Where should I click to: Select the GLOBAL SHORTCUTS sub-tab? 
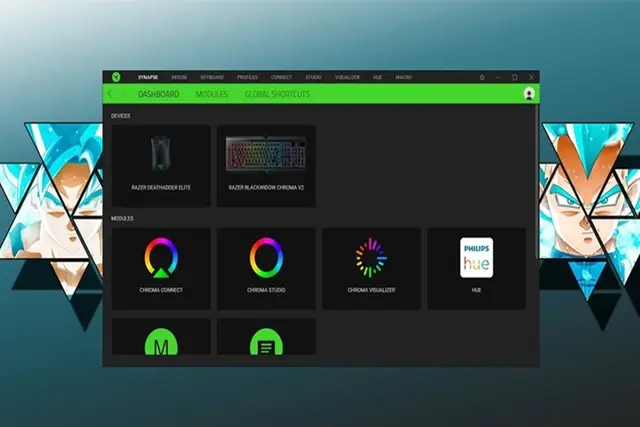(277, 94)
